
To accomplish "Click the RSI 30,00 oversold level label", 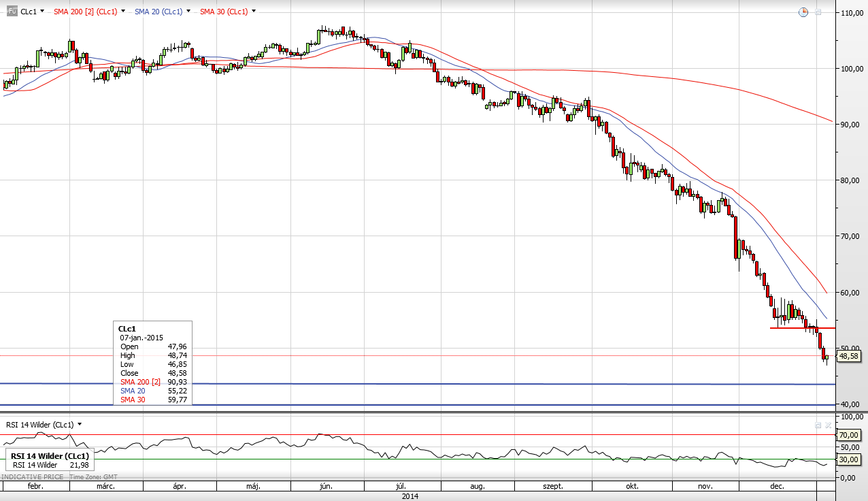I will [x=849, y=459].
